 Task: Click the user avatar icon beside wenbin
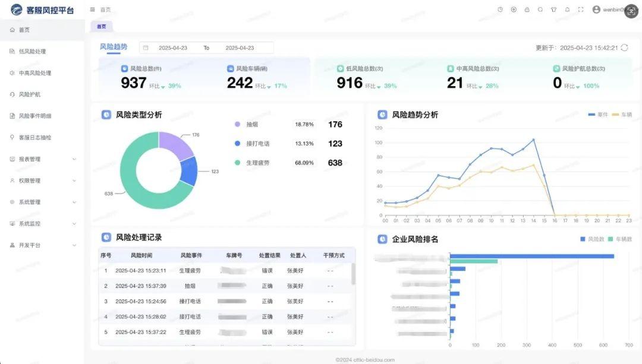pos(596,10)
